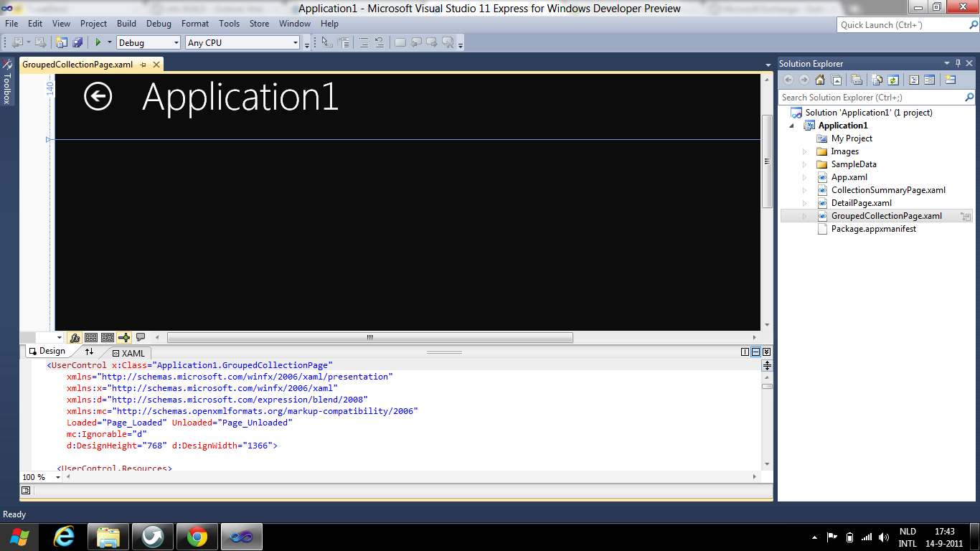The height and width of the screenshot is (551, 980).
Task: Select Package.appxmanifest in Solution Explorer
Action: (874, 229)
